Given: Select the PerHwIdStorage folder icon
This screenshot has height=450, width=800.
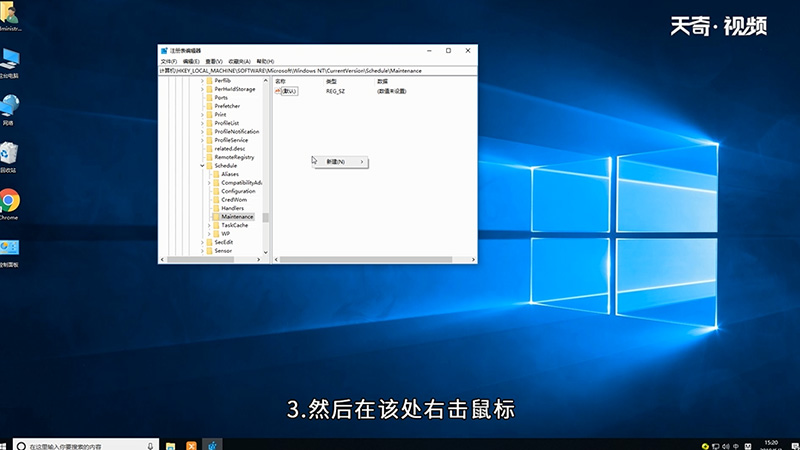Looking at the screenshot, I should click(209, 89).
